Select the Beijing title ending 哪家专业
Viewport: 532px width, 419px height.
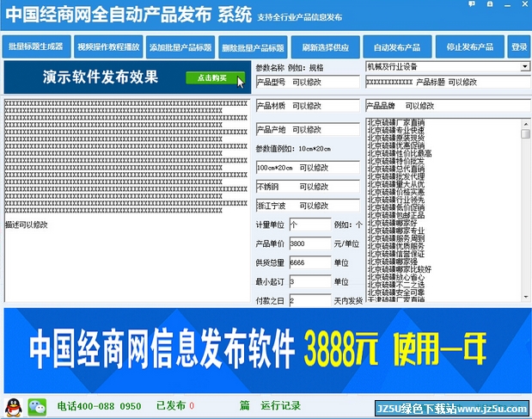(x=396, y=231)
